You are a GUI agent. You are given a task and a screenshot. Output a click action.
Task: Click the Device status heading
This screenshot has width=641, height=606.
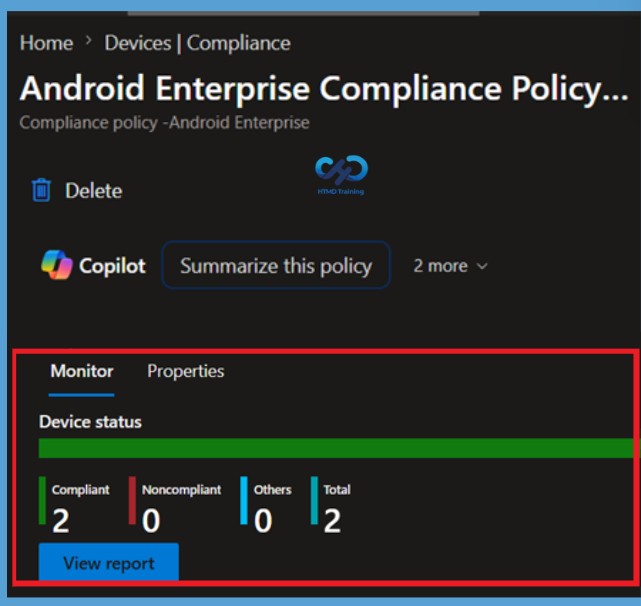pos(90,422)
